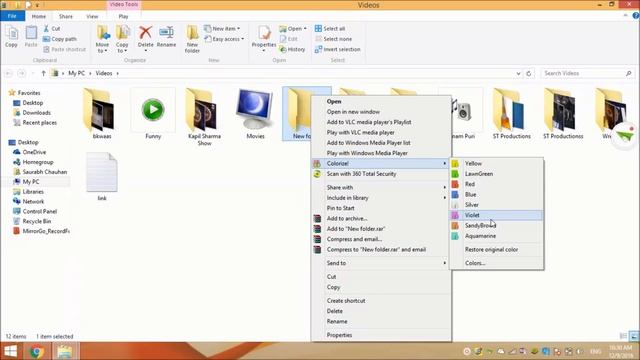
Task: Click Open in new window
Action: click(x=381, y=112)
